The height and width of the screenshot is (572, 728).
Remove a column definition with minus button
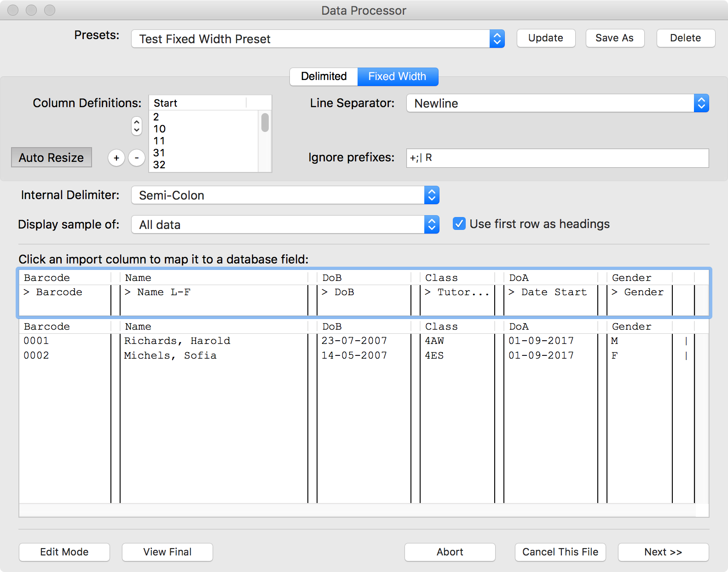click(137, 158)
